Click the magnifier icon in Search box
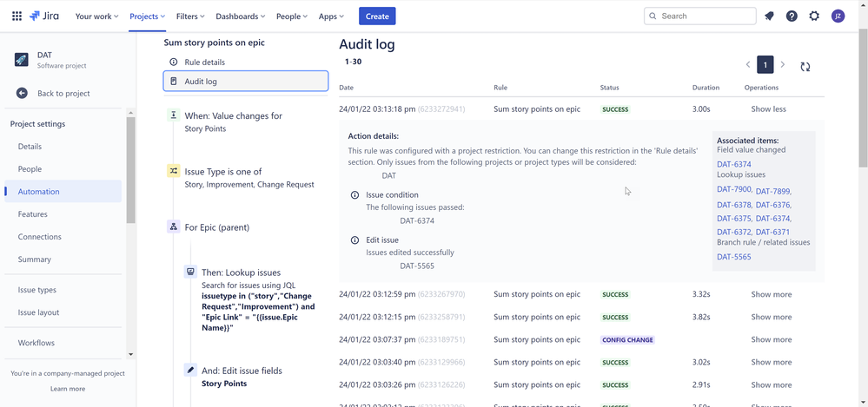868x407 pixels. tap(653, 16)
